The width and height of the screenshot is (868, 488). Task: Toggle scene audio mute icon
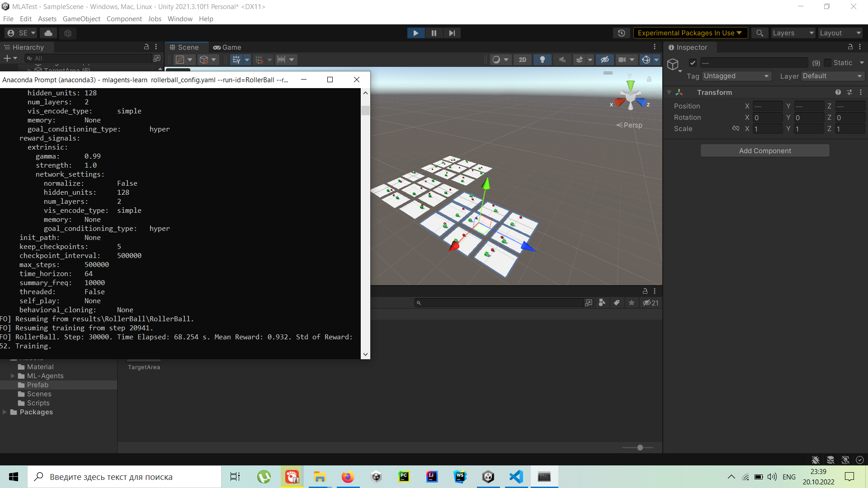(562, 60)
